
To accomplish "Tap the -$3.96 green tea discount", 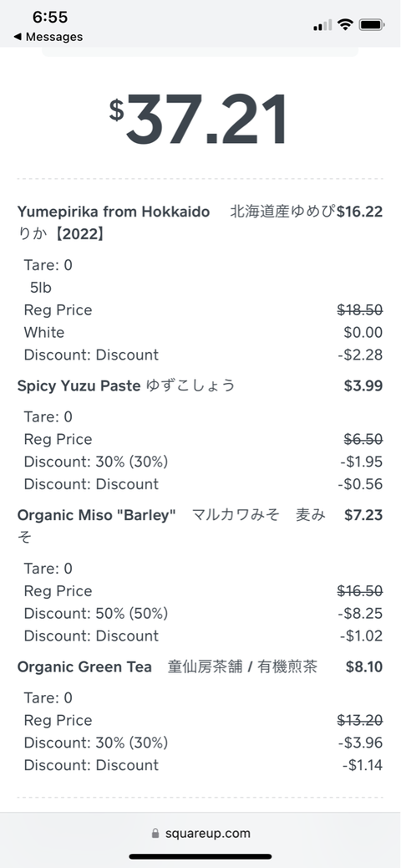I will pos(361,743).
